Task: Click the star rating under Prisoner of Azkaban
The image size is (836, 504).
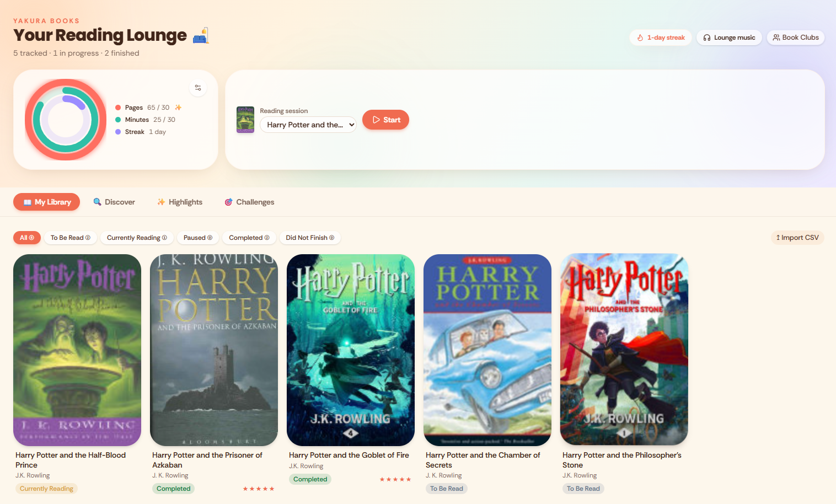Action: point(259,489)
